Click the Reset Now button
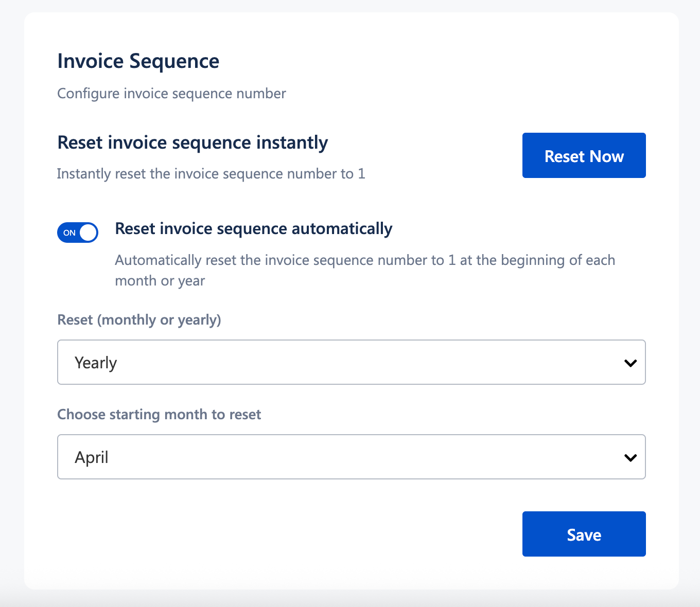 click(584, 155)
